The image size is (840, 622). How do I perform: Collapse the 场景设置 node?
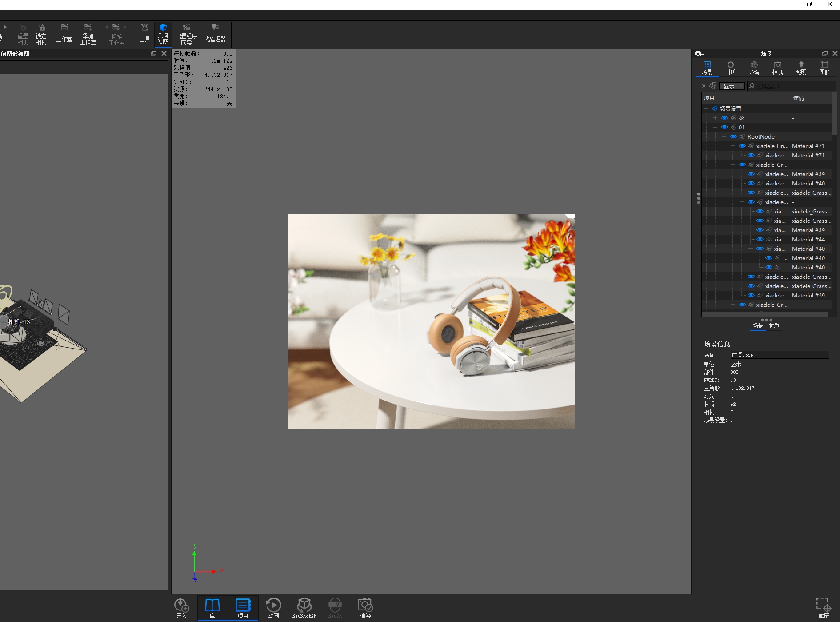pos(706,108)
